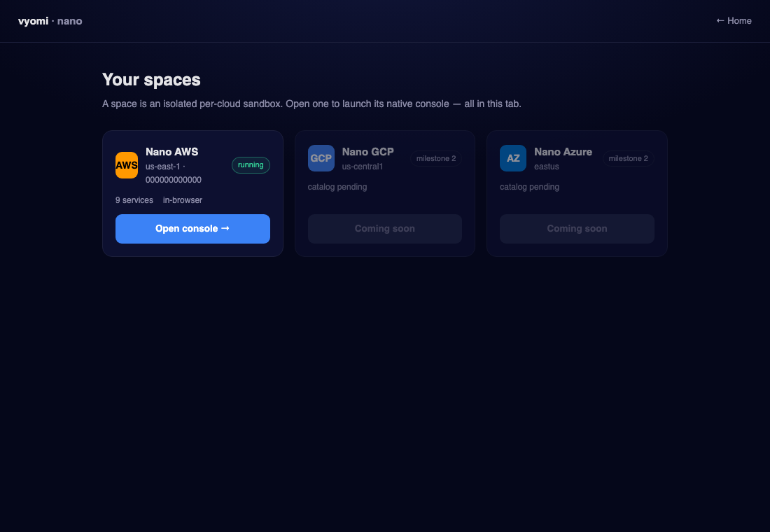The width and height of the screenshot is (770, 532).
Task: Click the us-central1 region text
Action: click(363, 167)
